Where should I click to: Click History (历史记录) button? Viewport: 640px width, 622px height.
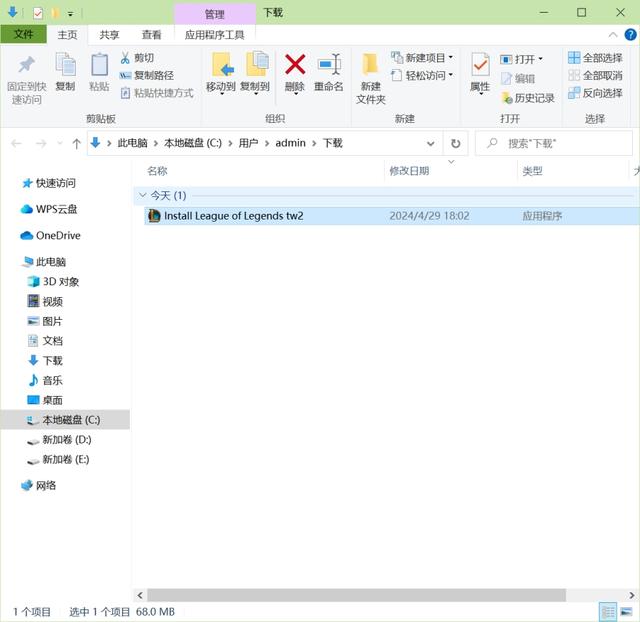pos(527,98)
